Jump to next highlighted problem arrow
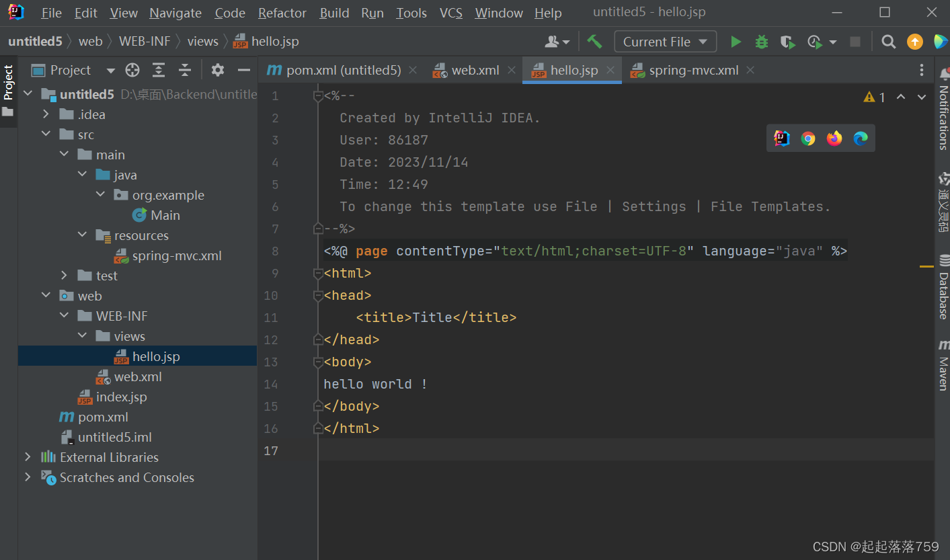This screenshot has height=560, width=950. tap(922, 97)
